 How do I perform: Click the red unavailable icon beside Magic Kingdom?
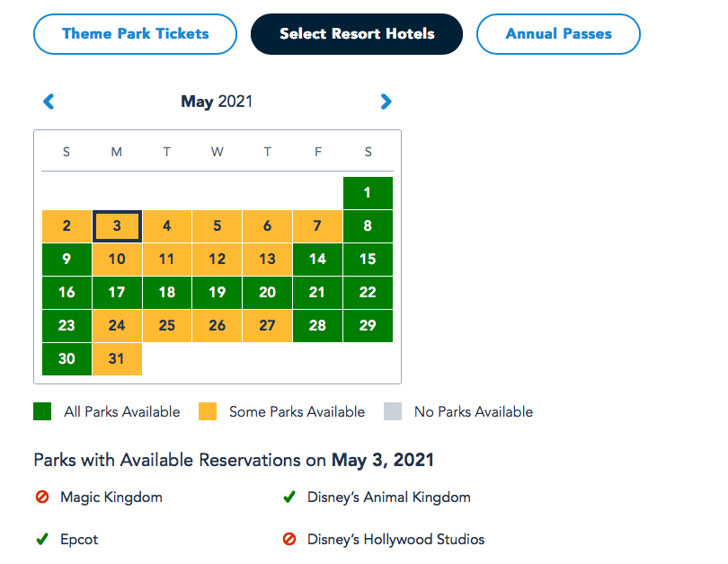(x=41, y=497)
